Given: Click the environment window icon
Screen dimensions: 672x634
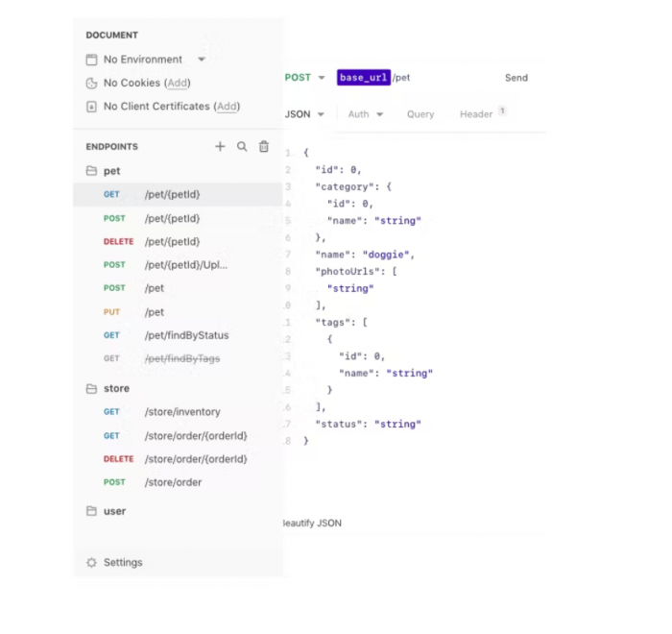Looking at the screenshot, I should (x=91, y=60).
